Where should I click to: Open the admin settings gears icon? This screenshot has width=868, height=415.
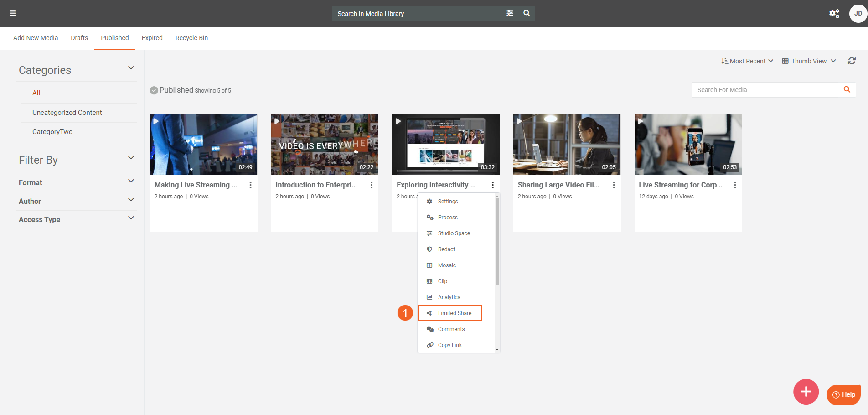[x=834, y=14]
